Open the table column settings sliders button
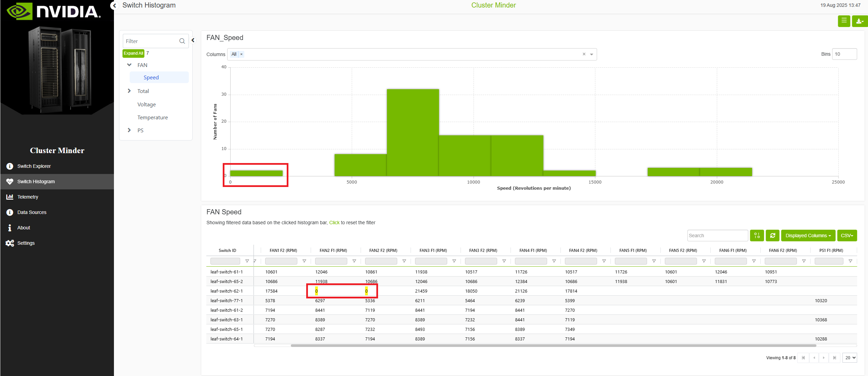This screenshot has height=376, width=868. point(757,236)
